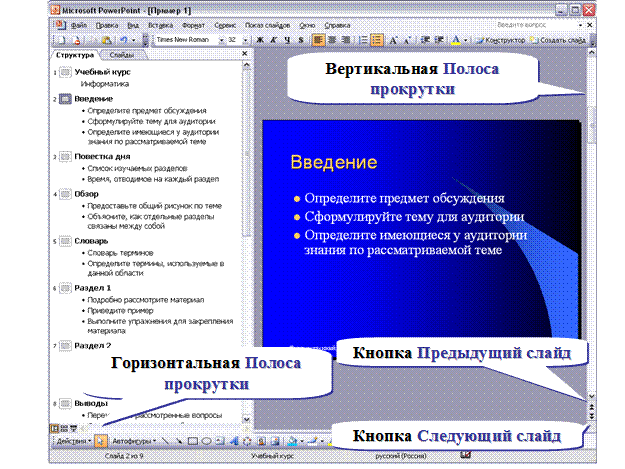Select the Повестка дня slide in outline
The width and height of the screenshot is (625, 469).
[102, 156]
